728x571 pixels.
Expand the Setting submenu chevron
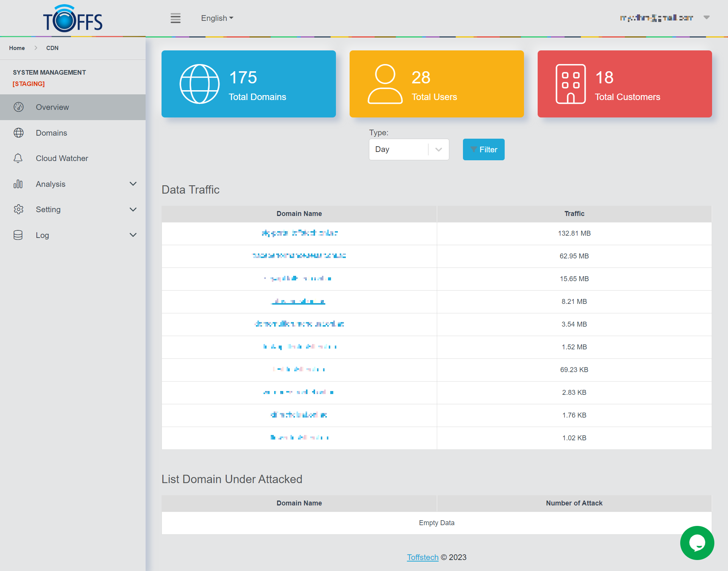pos(133,210)
